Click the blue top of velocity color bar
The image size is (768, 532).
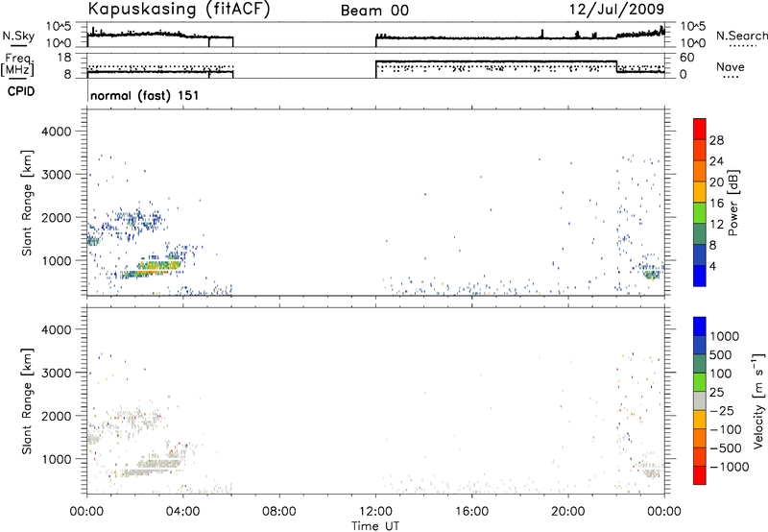(700, 326)
